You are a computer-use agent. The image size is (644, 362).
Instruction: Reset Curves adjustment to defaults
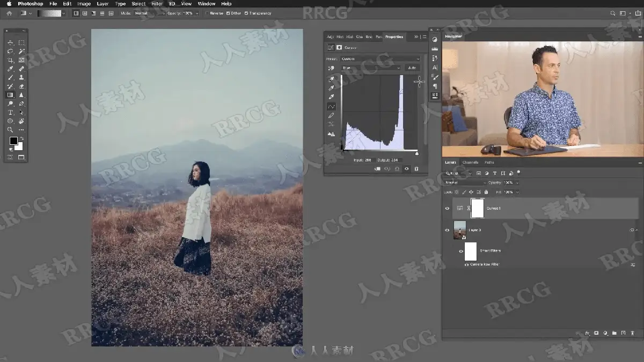coord(397,169)
